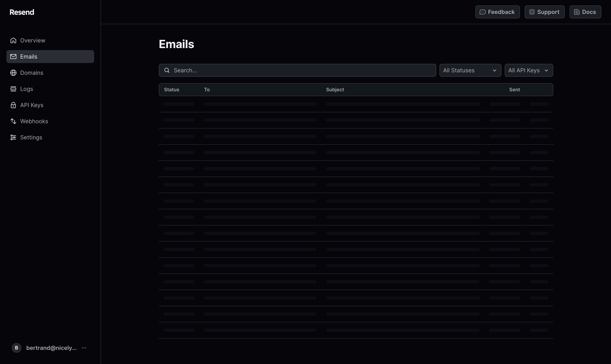The image size is (611, 364).
Task: Select the document icon on the Docs button
Action: tap(577, 12)
